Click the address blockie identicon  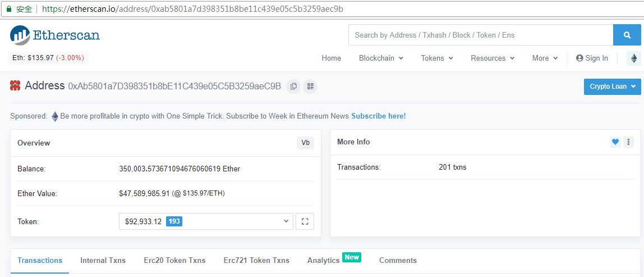coord(15,85)
